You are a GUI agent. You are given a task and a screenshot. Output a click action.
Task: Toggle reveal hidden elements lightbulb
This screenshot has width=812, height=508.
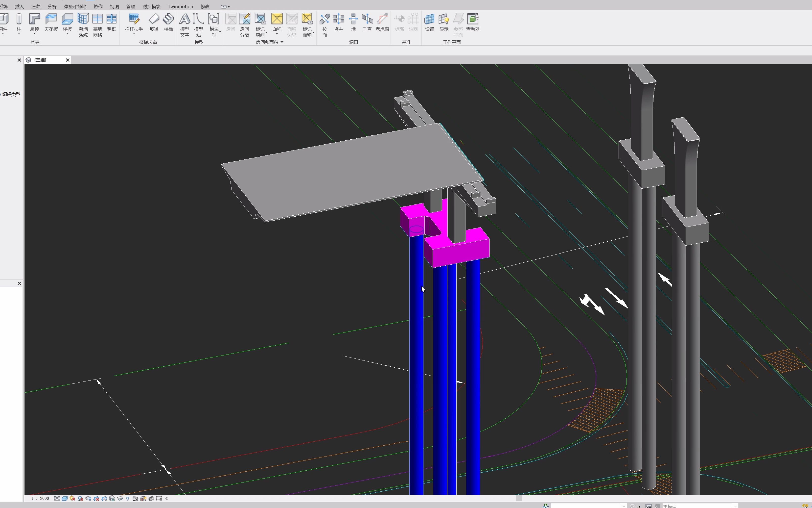pos(128,498)
